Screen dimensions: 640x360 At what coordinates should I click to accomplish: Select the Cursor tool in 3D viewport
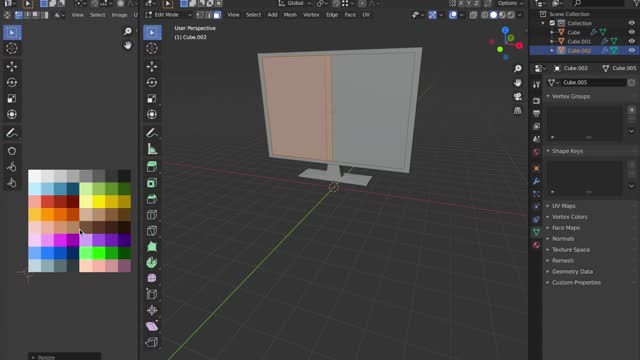152,48
